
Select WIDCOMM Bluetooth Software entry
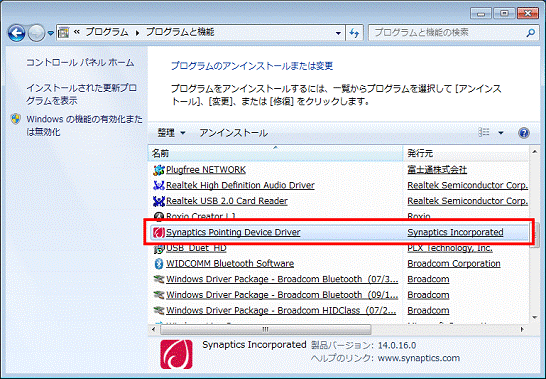[230, 263]
